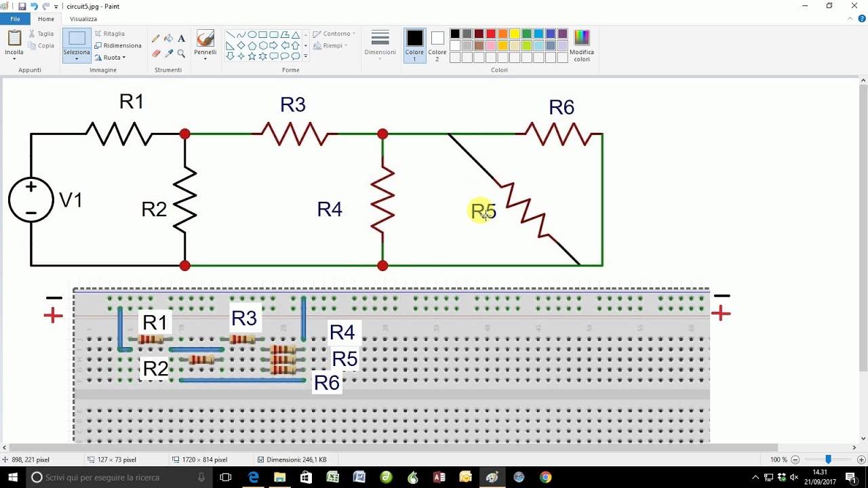Screen dimensions: 868x488
Task: Open the Ruota rotate dropdown
Action: [110, 58]
